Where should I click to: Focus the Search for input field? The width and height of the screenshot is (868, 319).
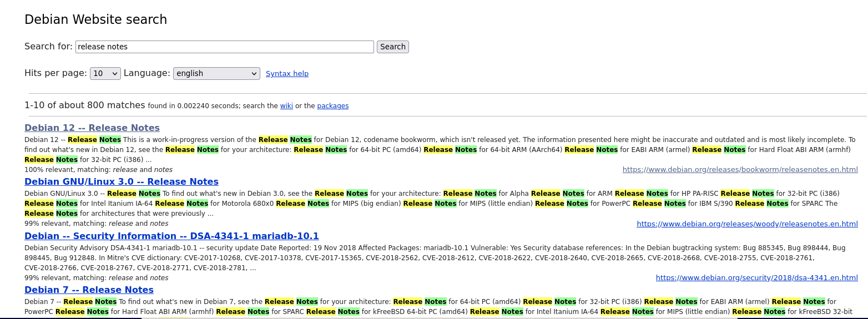[x=225, y=47]
